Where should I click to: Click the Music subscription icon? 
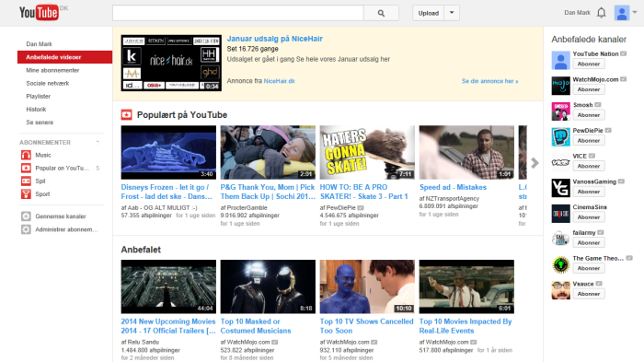pos(26,155)
